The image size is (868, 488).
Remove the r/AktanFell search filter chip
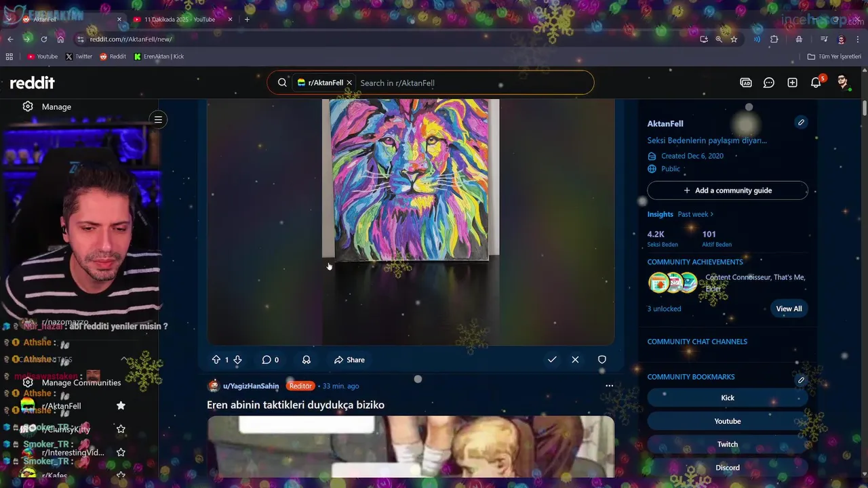(349, 83)
